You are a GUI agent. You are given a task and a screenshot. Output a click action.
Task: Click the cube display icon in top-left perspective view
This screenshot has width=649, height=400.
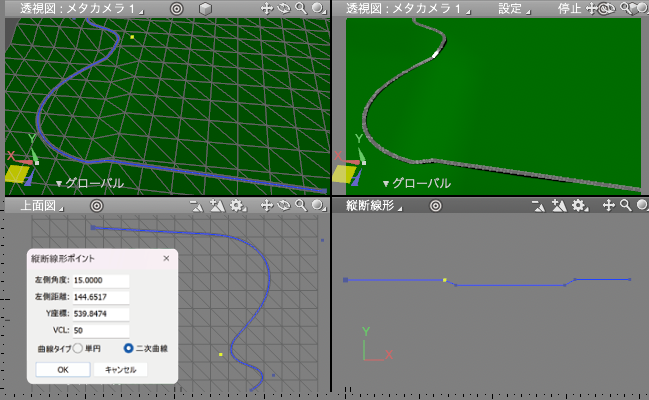[205, 9]
